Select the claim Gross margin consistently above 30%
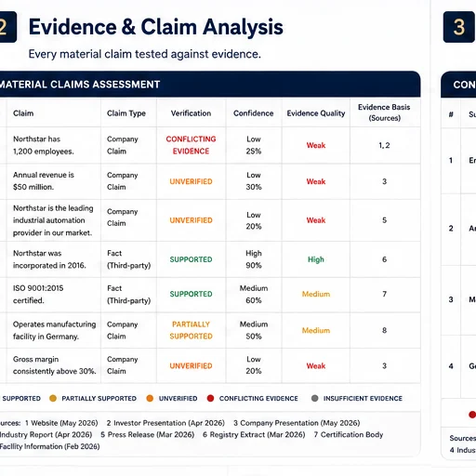This screenshot has width=476, height=476. [x=55, y=365]
